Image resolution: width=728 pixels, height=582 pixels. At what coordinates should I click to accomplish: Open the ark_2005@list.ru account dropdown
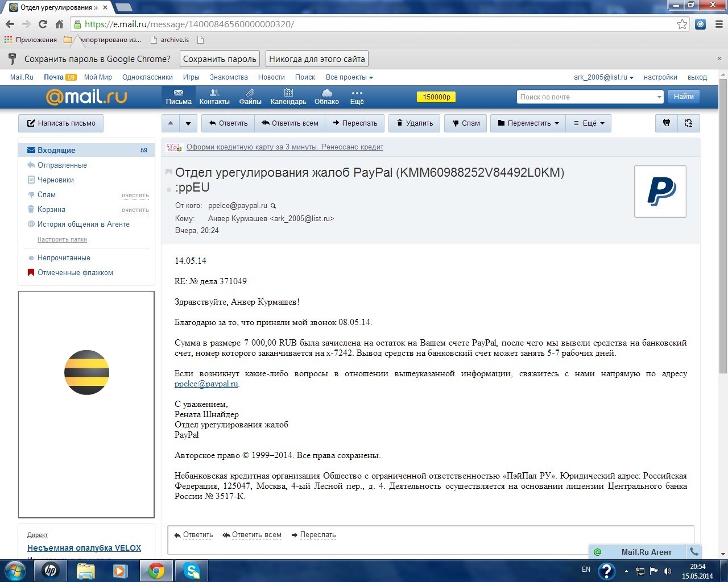click(603, 77)
